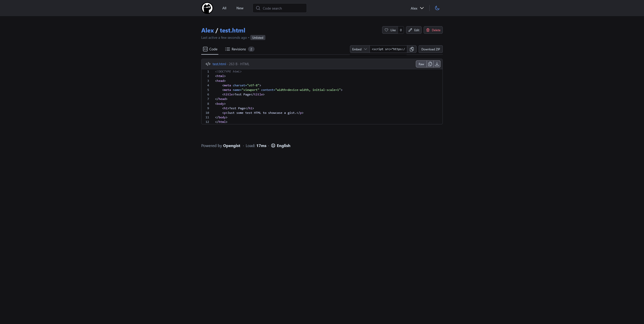Image resolution: width=644 pixels, height=324 pixels.
Task: Download the test.html file via arrow icon
Action: (437, 64)
